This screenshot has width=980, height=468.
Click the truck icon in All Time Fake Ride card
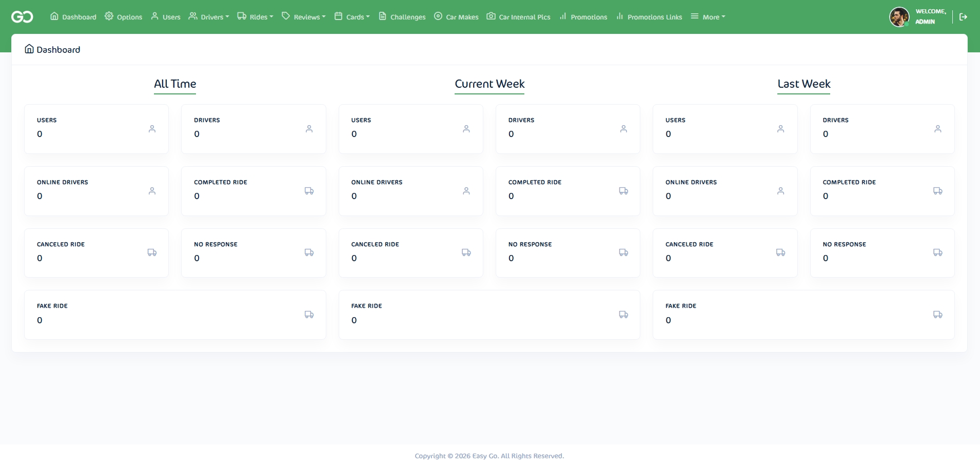(309, 315)
